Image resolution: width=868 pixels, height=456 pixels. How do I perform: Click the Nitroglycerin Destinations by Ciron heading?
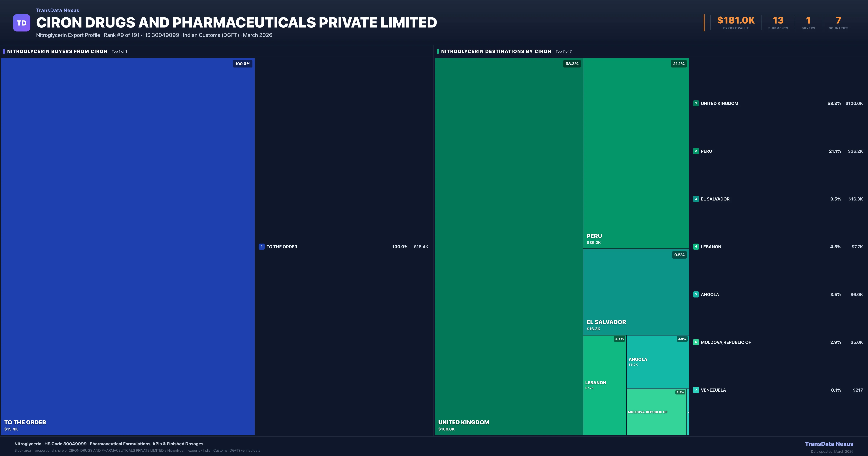coord(496,51)
